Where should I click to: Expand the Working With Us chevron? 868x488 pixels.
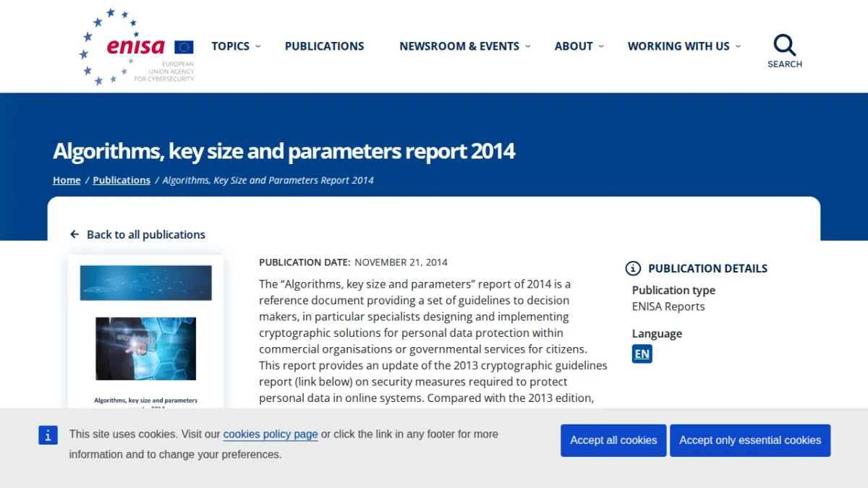click(x=738, y=46)
